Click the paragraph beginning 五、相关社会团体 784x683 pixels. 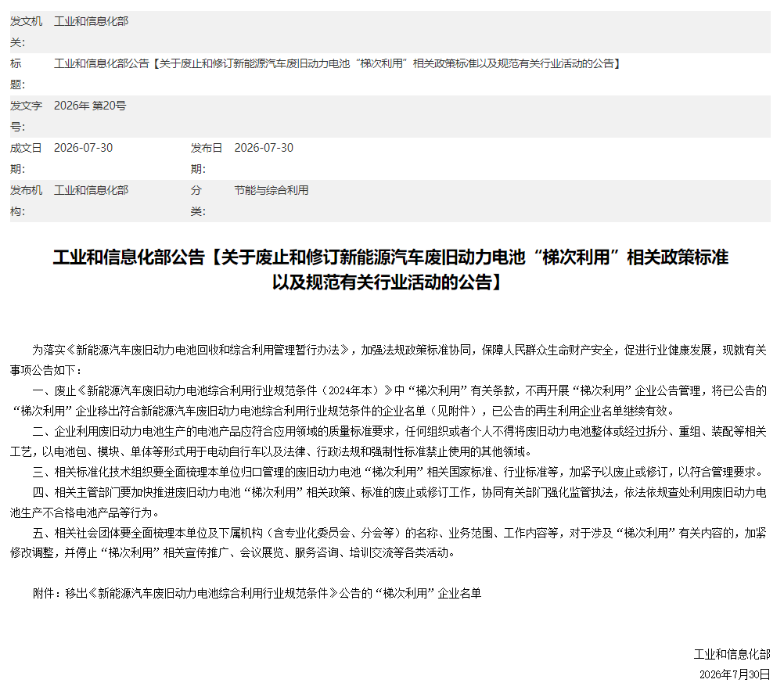pos(389,543)
